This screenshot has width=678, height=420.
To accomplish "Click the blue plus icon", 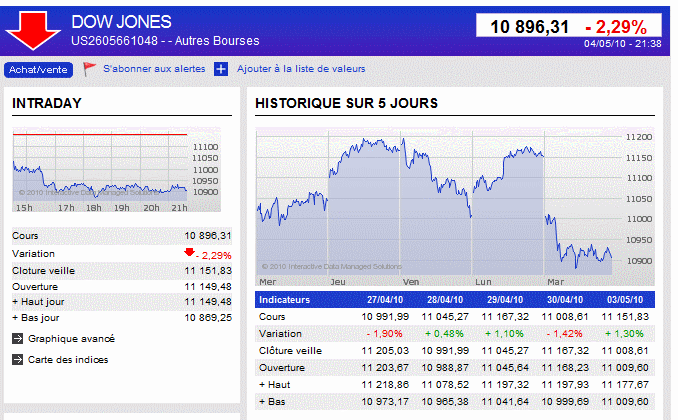I will (221, 69).
